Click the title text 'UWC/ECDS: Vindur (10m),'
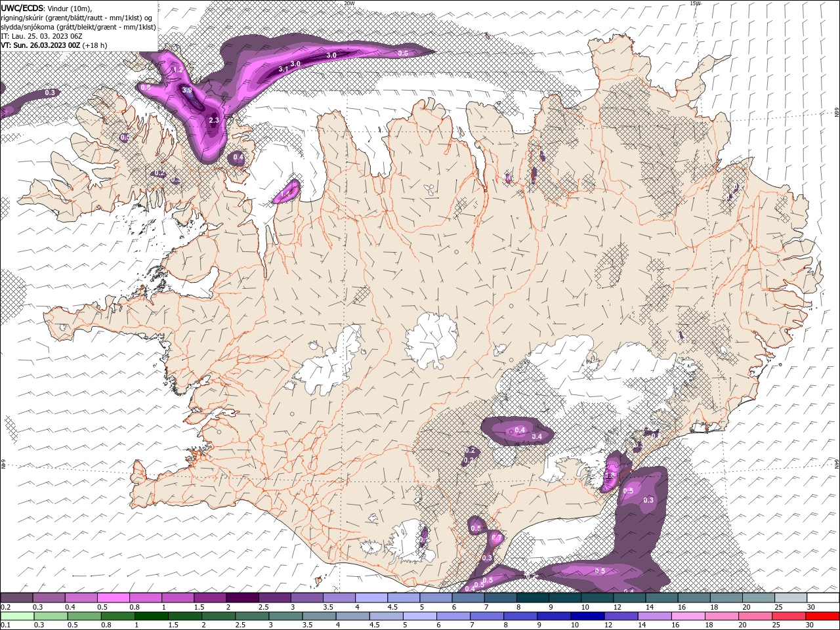This screenshot has height=630, width=840. (47, 7)
